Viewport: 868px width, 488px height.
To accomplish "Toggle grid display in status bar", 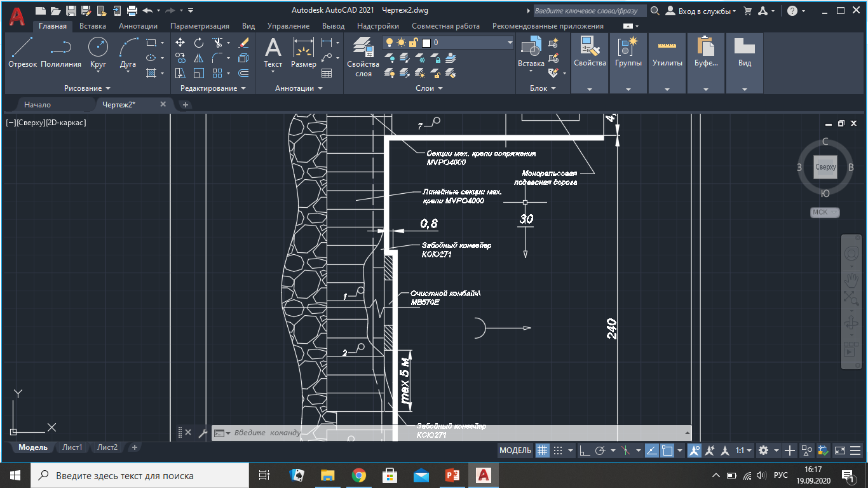I will coord(542,451).
